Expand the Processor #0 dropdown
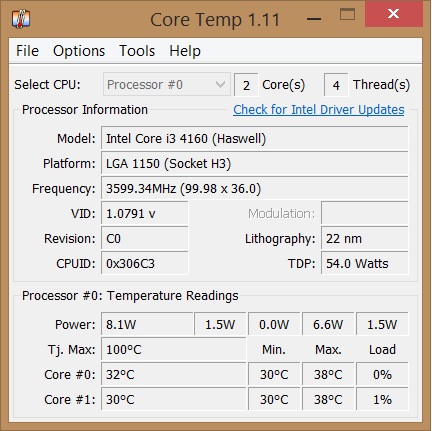Viewport: 432px width, 431px height. 167,85
